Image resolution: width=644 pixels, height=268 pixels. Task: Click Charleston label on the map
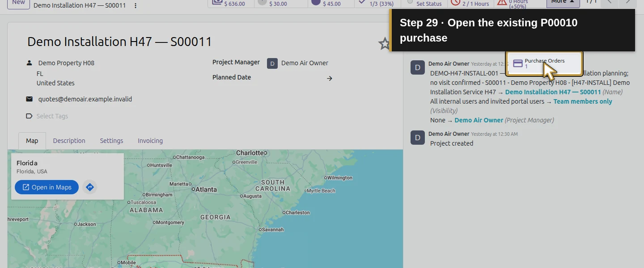click(297, 213)
